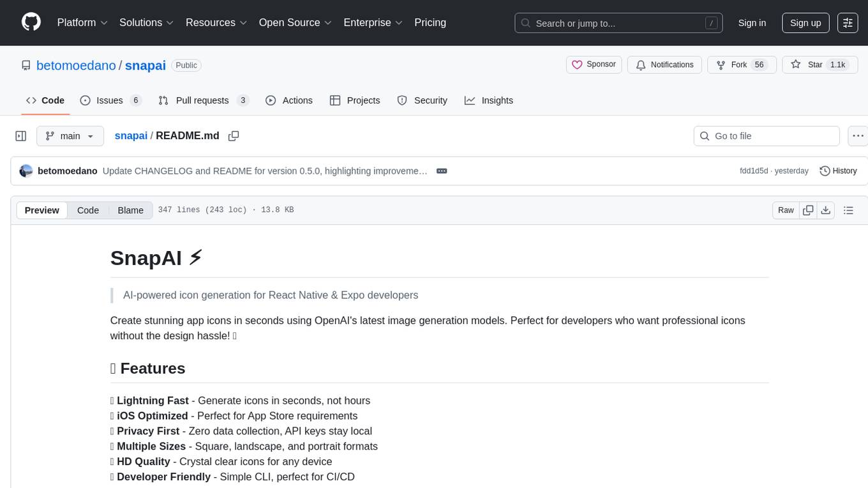Image resolution: width=868 pixels, height=488 pixels.
Task: Open the Raw file view
Action: pos(786,210)
